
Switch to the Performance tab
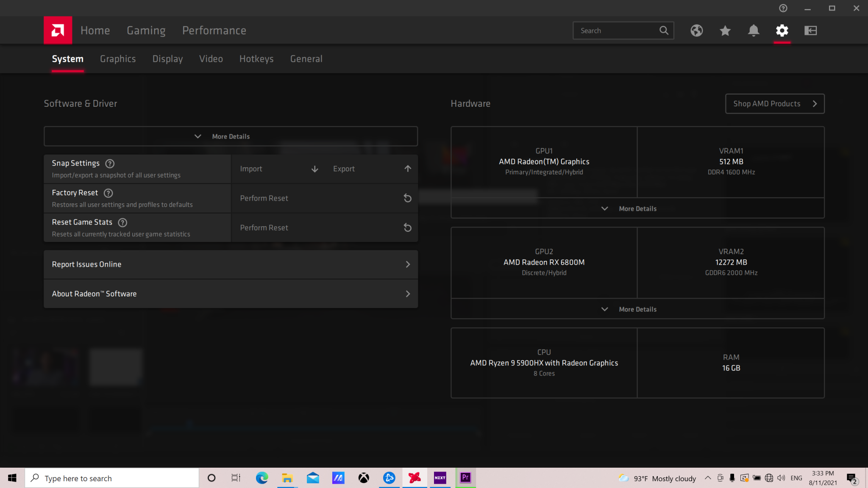tap(214, 30)
